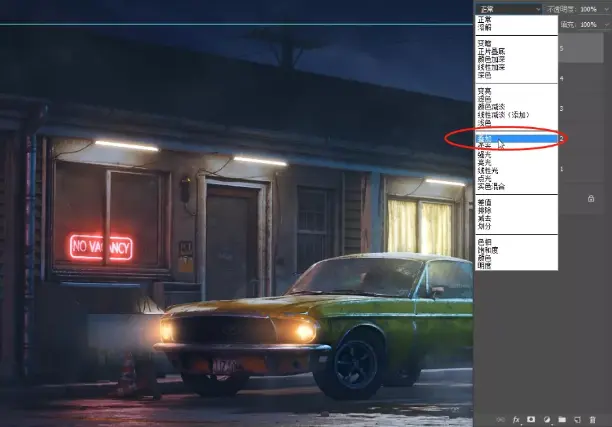Click the fill 100% value field

coord(588,25)
